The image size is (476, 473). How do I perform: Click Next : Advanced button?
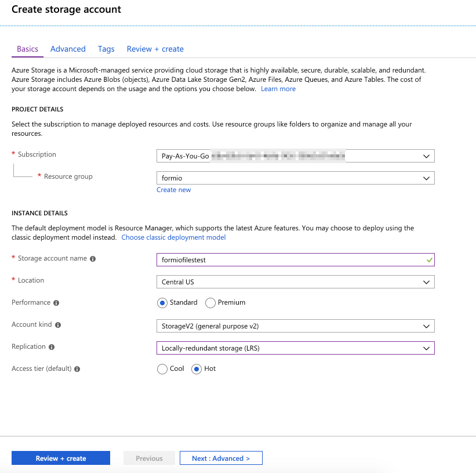(221, 458)
